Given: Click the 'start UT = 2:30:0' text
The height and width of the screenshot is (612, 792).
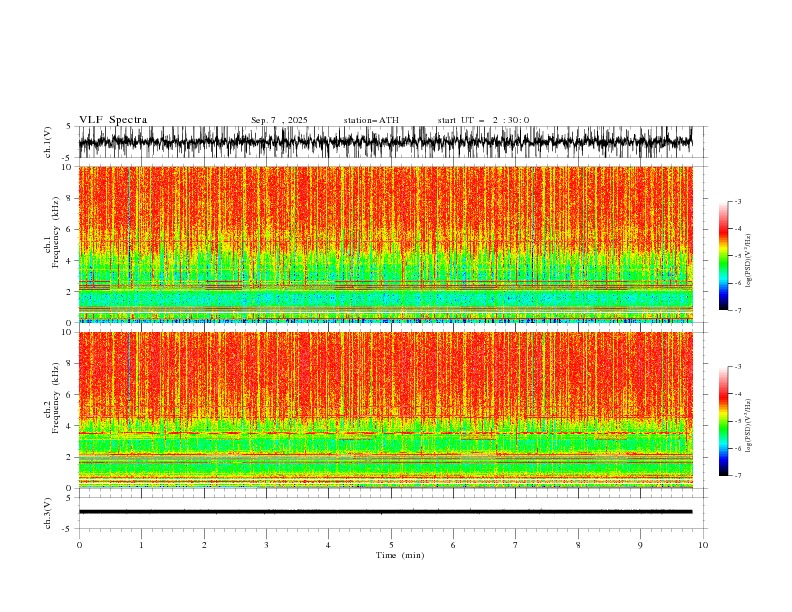Looking at the screenshot, I should pos(483,120).
